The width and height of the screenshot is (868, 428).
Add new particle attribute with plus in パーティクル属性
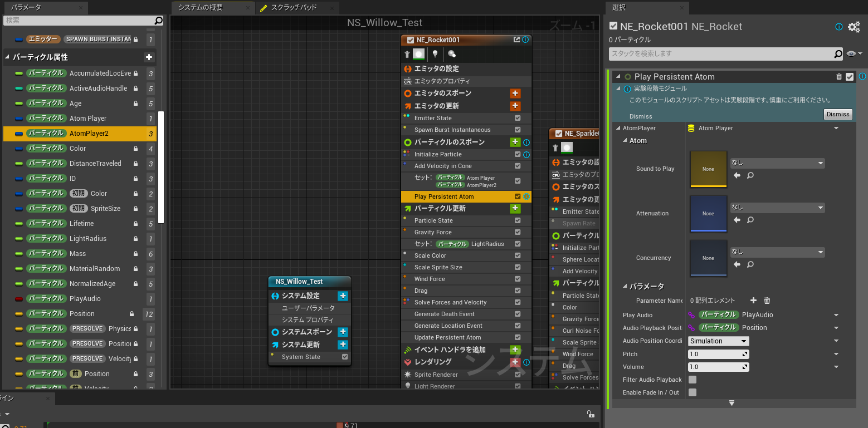tap(149, 57)
